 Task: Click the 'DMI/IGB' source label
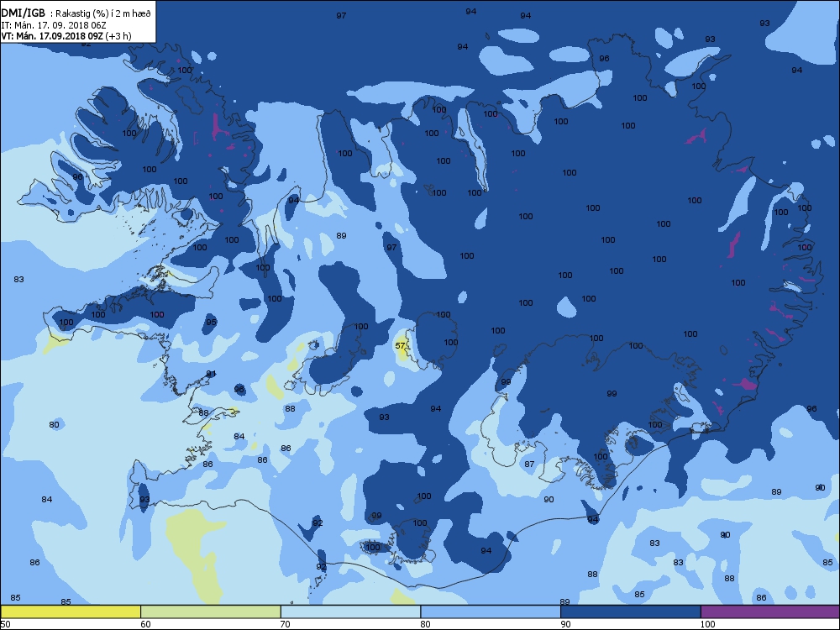(23, 14)
